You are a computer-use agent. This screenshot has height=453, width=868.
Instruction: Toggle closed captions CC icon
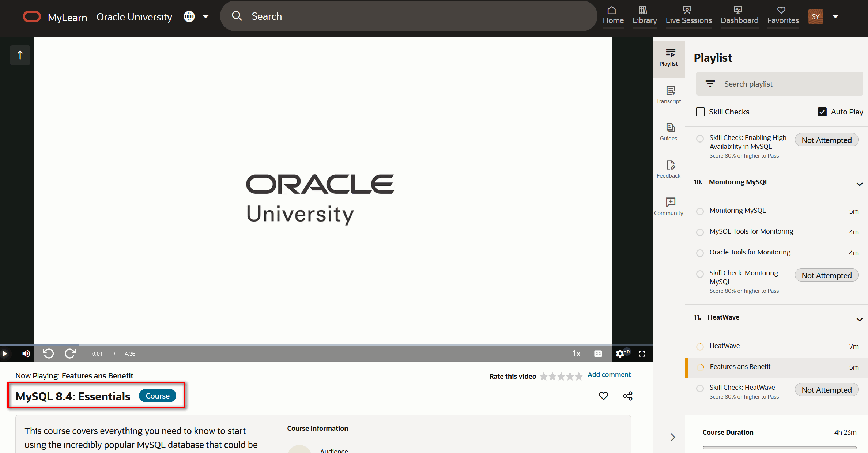598,354
